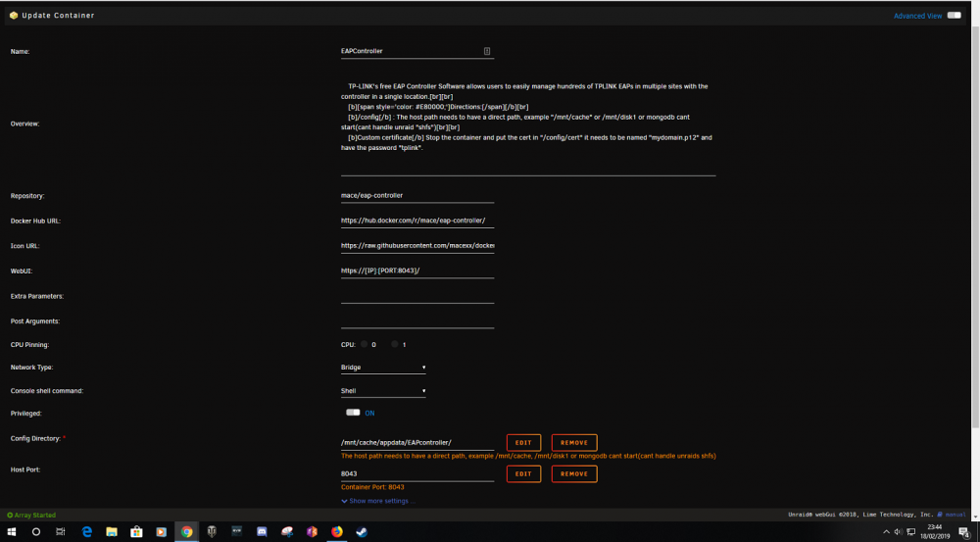Click EDIT for Config Directory
Screen dimensions: 980x542
(523, 443)
